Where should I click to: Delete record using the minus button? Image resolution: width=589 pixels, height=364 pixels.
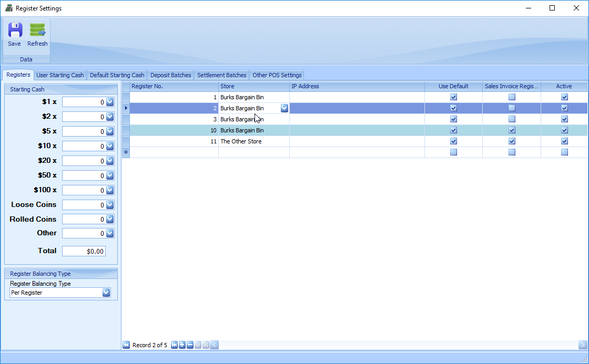pyautogui.click(x=190, y=345)
